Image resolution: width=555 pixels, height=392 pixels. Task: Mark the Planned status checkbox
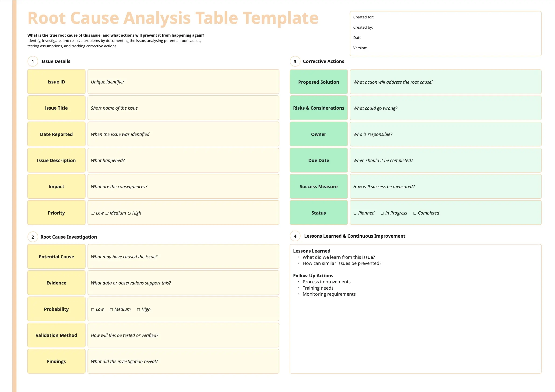click(x=355, y=213)
